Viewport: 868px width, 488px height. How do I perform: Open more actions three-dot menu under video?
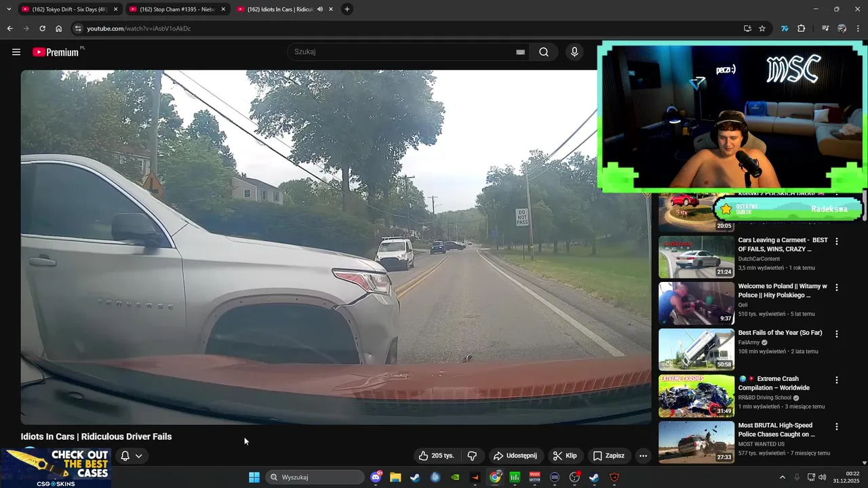(643, 455)
